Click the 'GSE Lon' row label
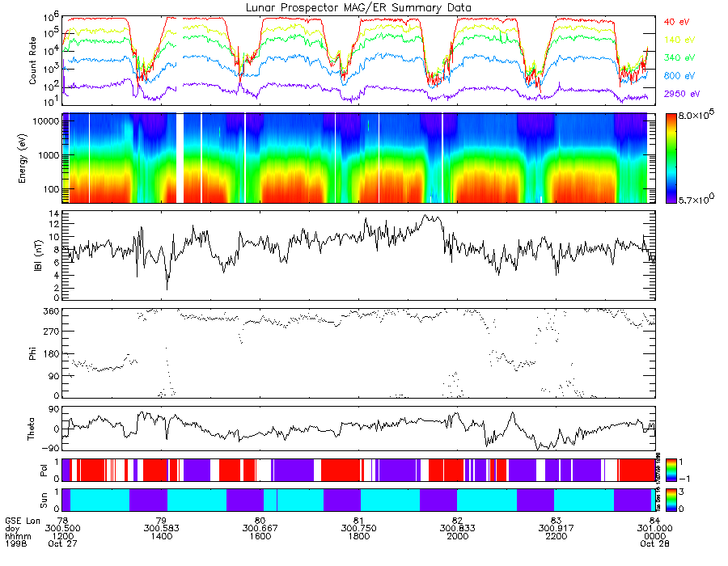728x566 pixels. tap(23, 521)
